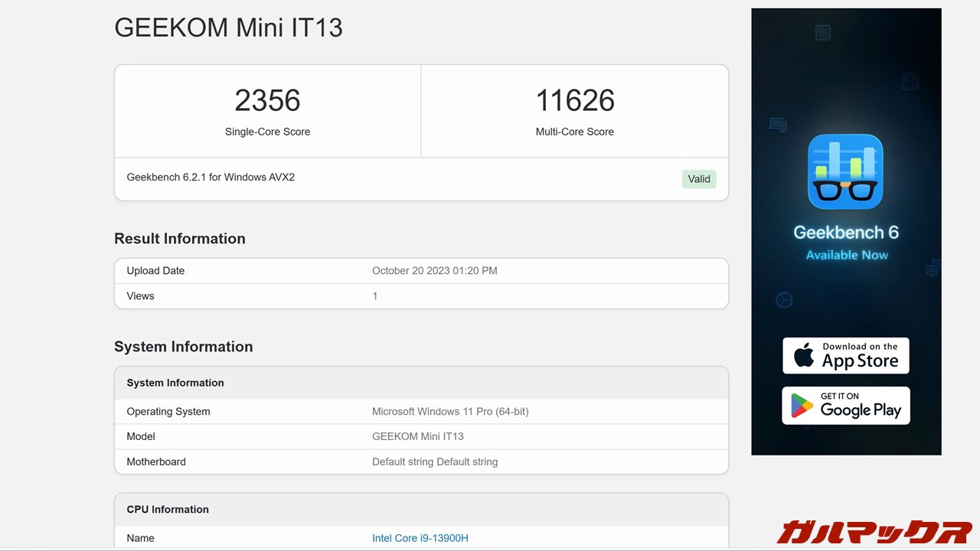Select the 'Get it on Google Play' badge
980x551 pixels.
[845, 406]
